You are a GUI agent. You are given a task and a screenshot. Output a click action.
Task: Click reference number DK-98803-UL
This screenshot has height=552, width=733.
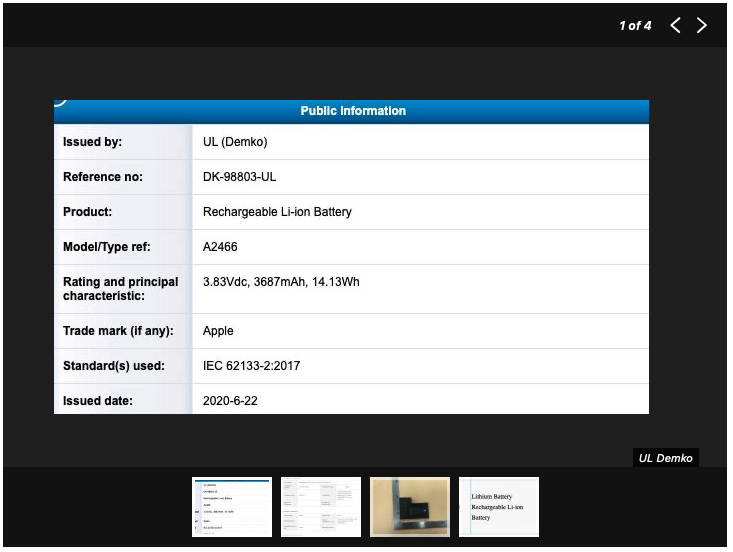click(x=239, y=177)
